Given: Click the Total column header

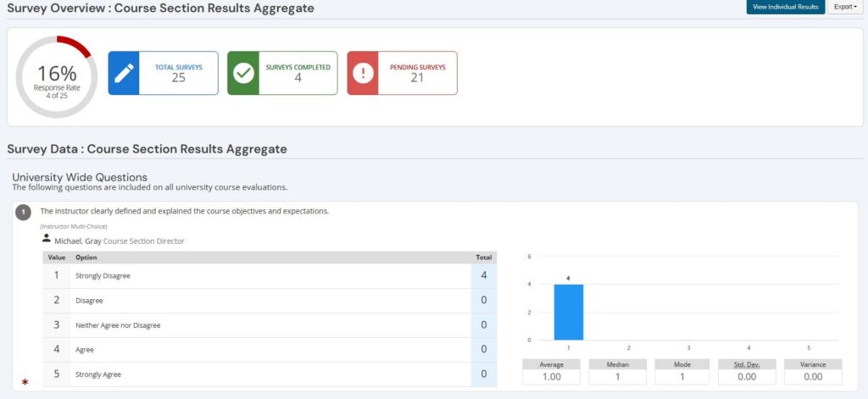Looking at the screenshot, I should [483, 257].
